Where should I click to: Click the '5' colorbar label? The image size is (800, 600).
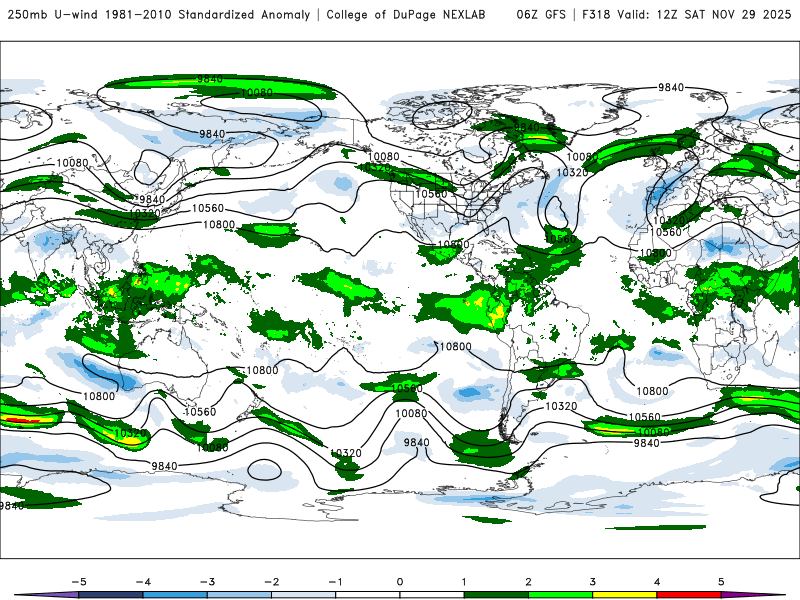click(721, 582)
